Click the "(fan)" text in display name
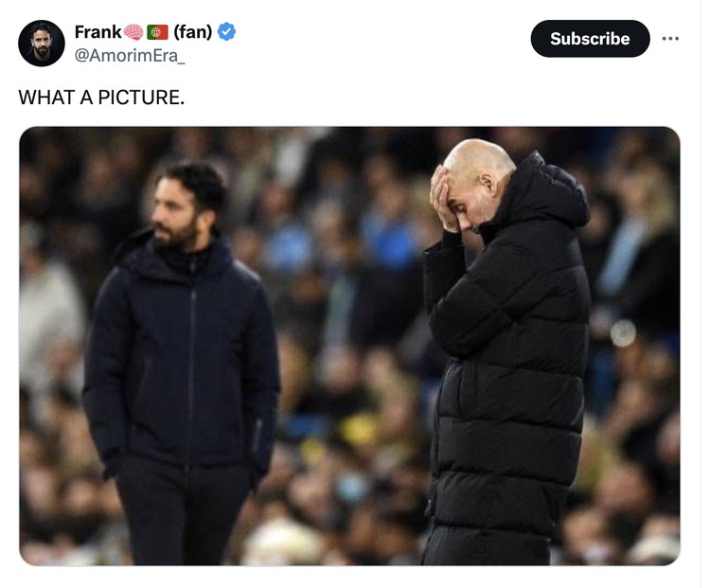The image size is (710, 588). (192, 32)
